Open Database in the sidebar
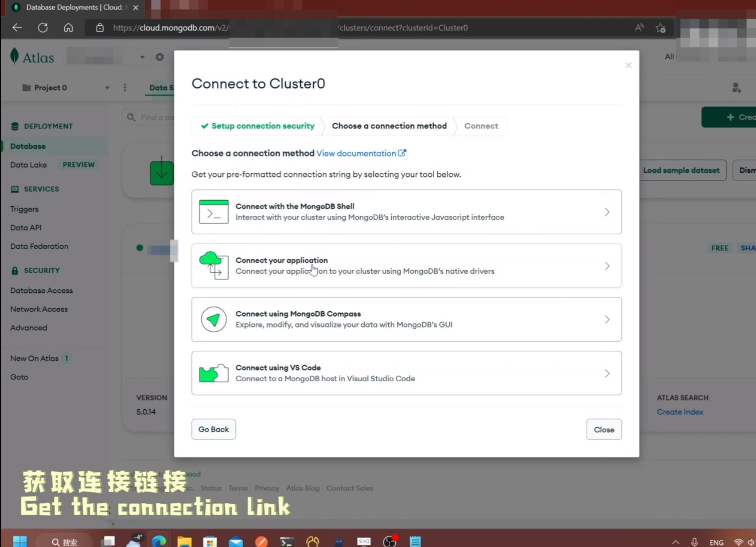This screenshot has width=756, height=547. pyautogui.click(x=28, y=146)
